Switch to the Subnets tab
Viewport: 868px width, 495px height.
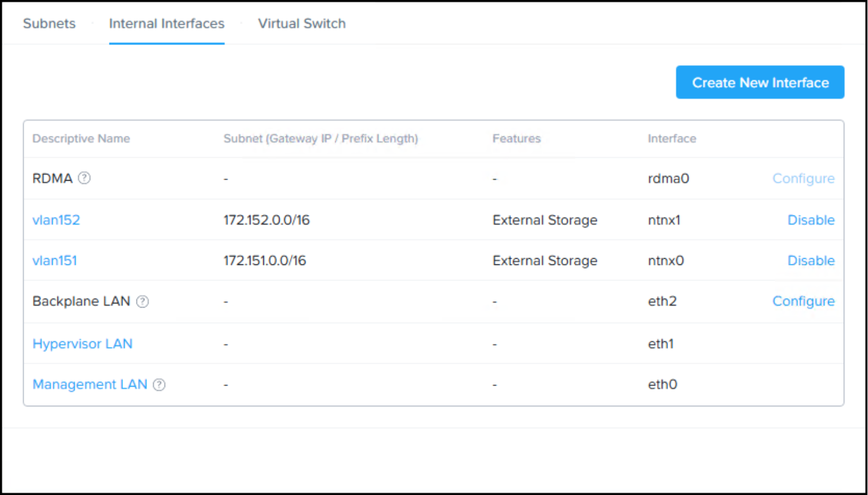click(x=49, y=24)
